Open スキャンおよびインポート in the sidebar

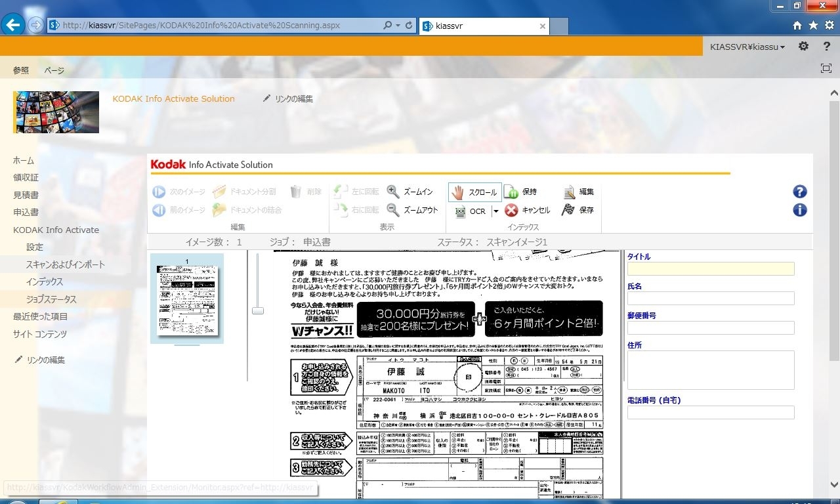(66, 264)
